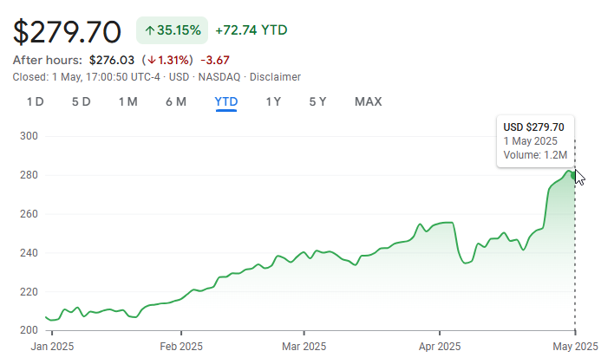
Task: Select the after-hours price $276.03
Action: [112, 60]
